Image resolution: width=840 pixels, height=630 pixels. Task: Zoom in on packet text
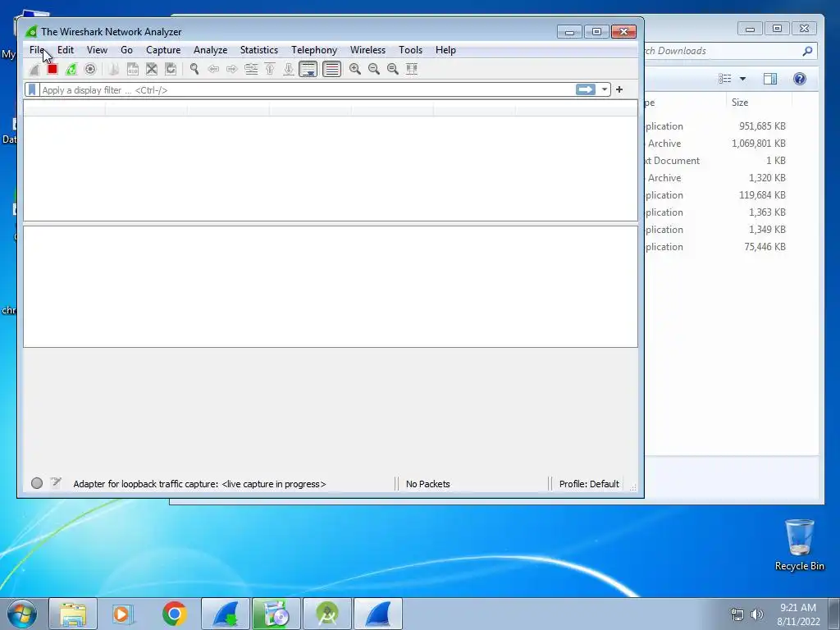(354, 69)
